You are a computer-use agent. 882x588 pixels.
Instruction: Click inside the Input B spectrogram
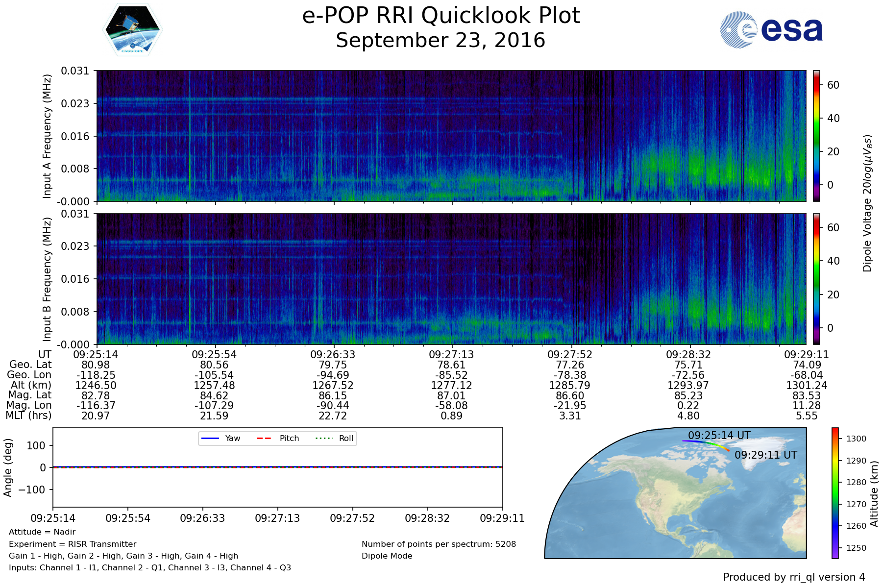click(451, 279)
